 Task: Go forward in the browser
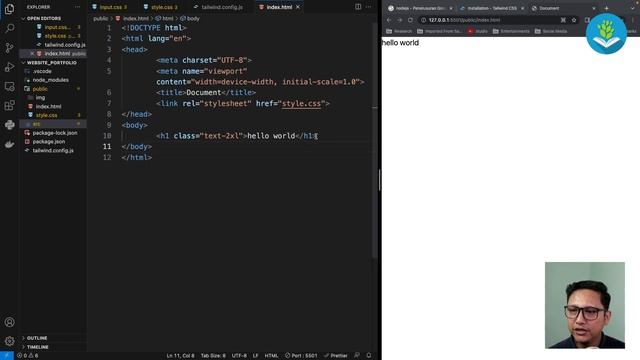(x=400, y=20)
